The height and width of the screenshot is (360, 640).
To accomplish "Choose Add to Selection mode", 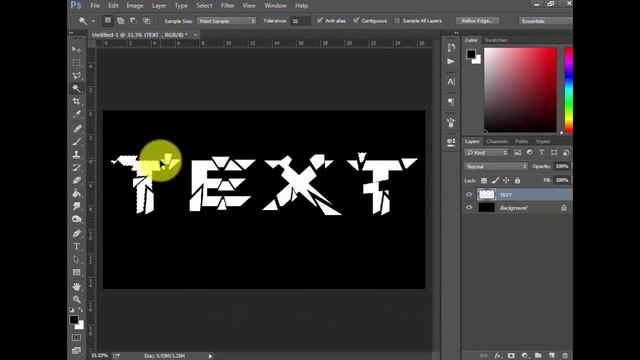I will pyautogui.click(x=120, y=20).
